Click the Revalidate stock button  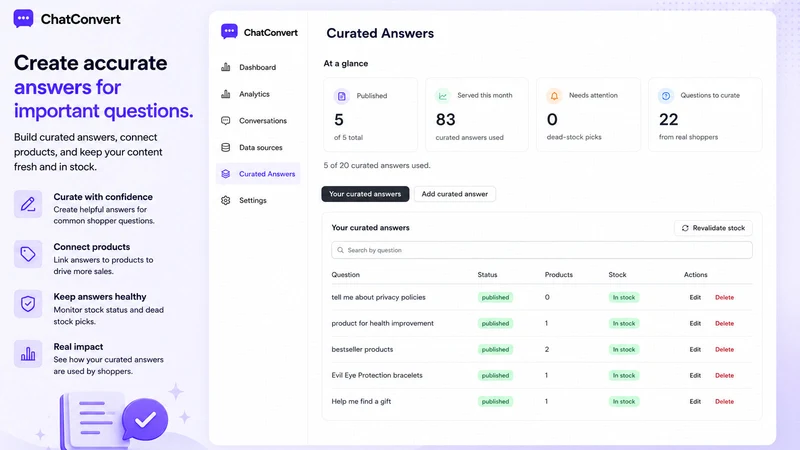[713, 228]
